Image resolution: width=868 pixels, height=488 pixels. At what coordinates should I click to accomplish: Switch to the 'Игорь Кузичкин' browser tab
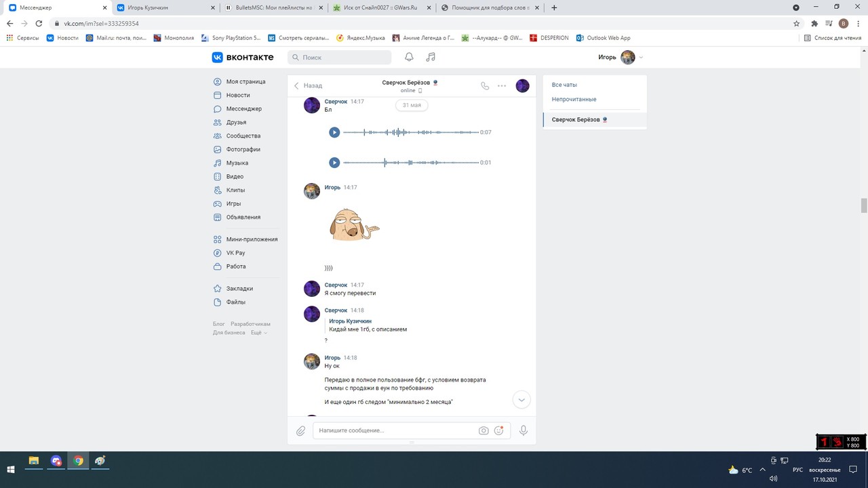pos(165,7)
